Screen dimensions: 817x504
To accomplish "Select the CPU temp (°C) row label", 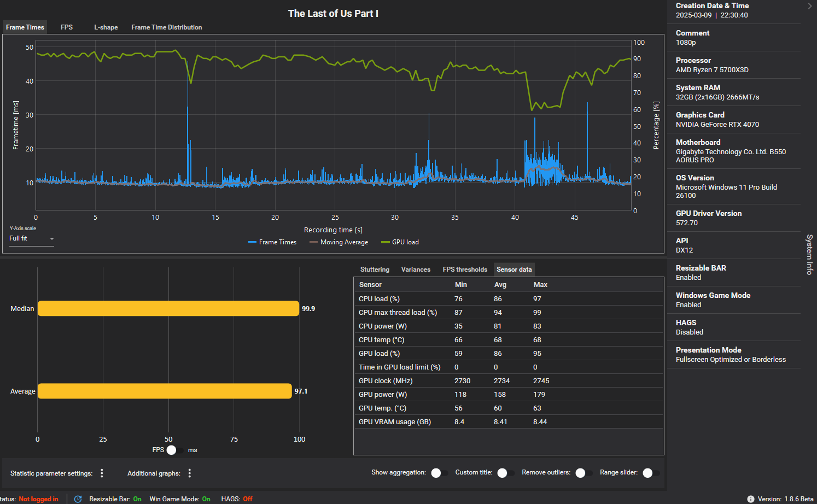I will (x=381, y=340).
